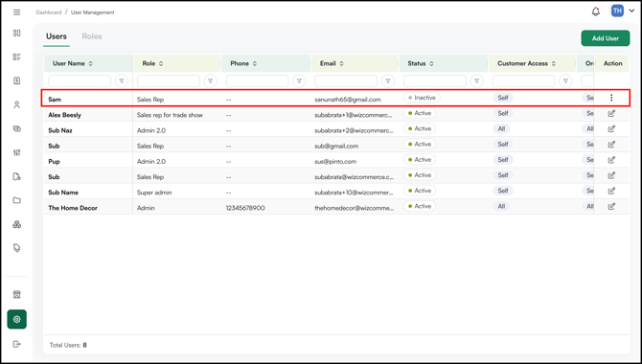Open the customers person sidebar icon
The width and height of the screenshot is (642, 364).
point(17,104)
